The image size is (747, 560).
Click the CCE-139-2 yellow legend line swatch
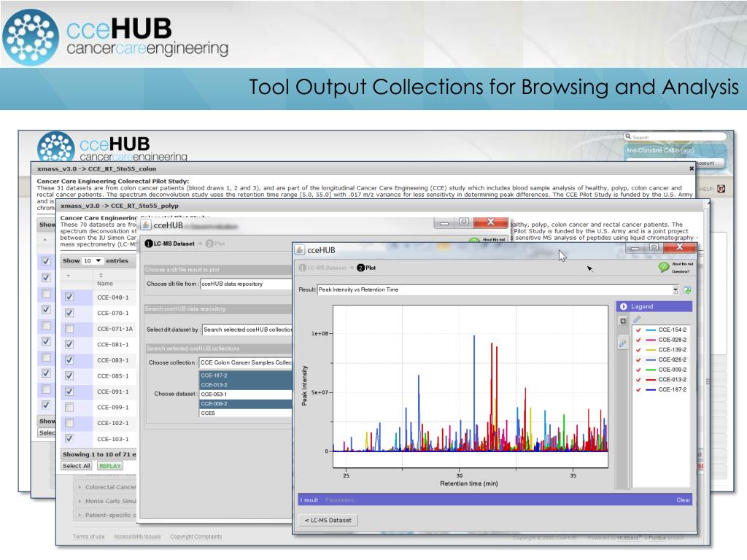[x=651, y=350]
